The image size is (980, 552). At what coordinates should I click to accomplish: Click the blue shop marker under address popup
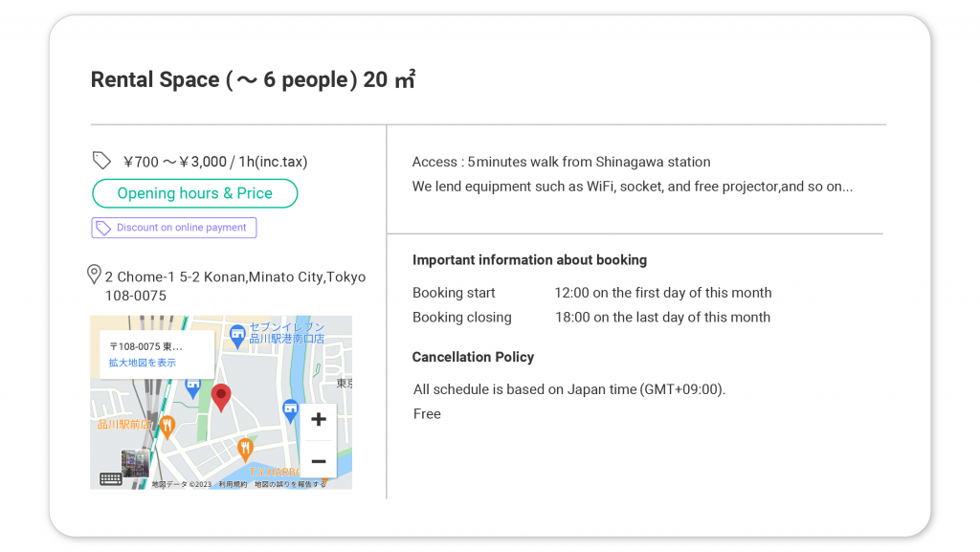coord(193,388)
